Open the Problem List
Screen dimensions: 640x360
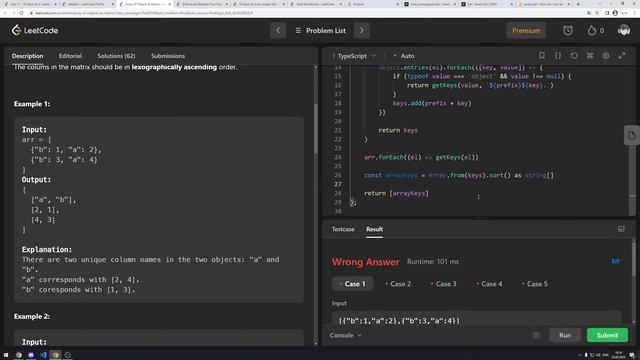[320, 31]
